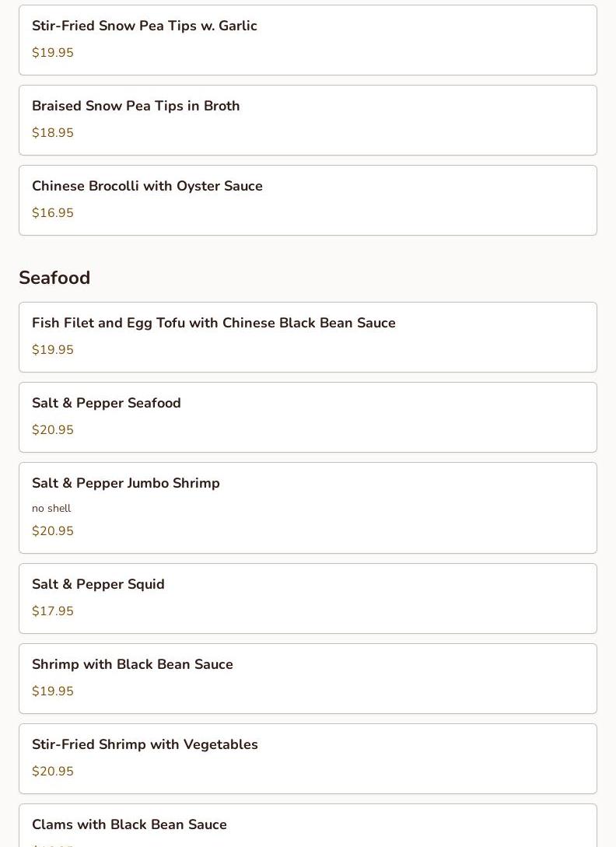This screenshot has width=616, height=847.
Task: Select the Salt & Pepper Seafood item
Action: tap(107, 403)
